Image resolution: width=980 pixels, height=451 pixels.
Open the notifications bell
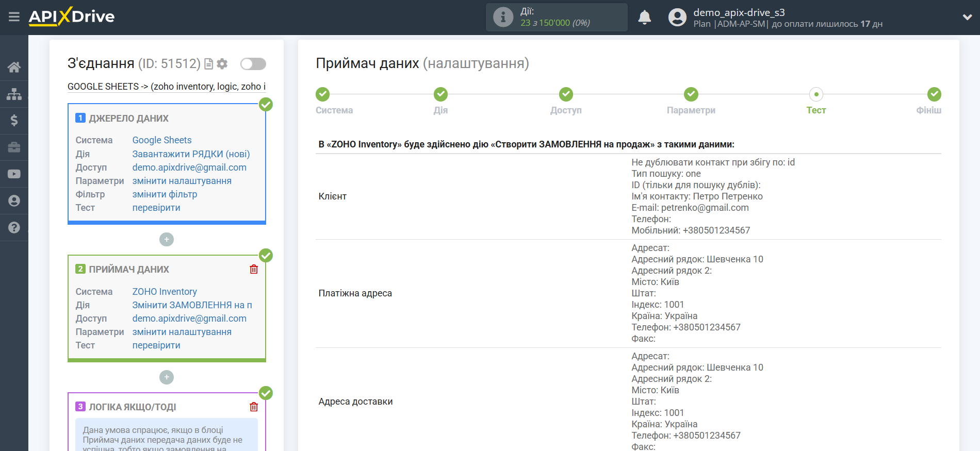click(x=645, y=18)
